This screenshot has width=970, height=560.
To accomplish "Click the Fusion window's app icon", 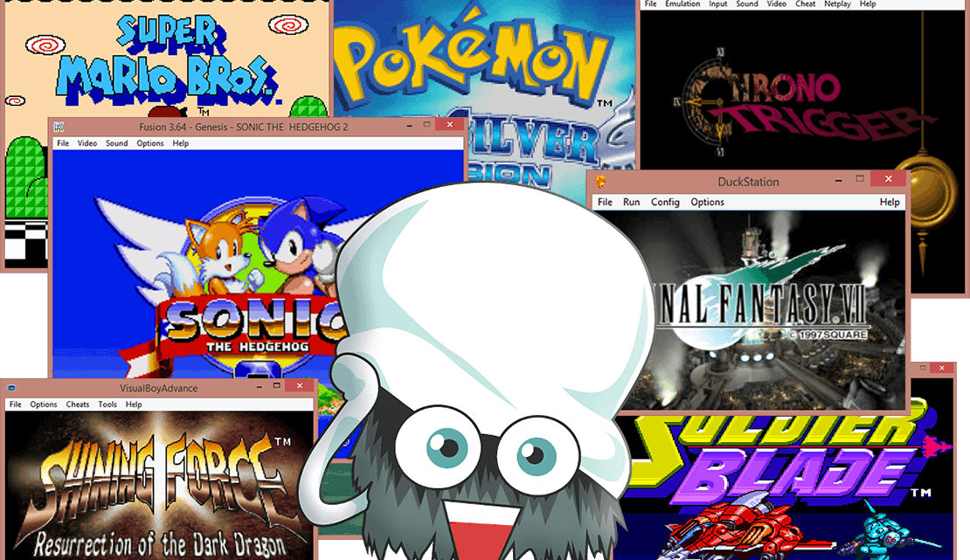I will click(x=59, y=127).
